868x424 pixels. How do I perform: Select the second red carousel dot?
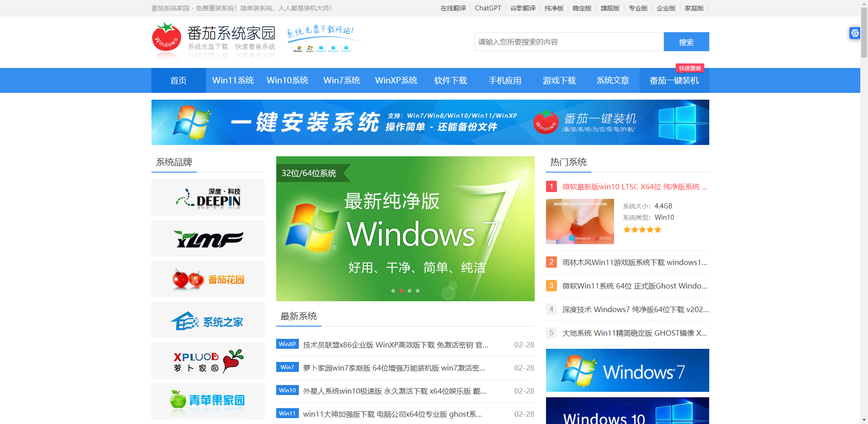(x=401, y=291)
